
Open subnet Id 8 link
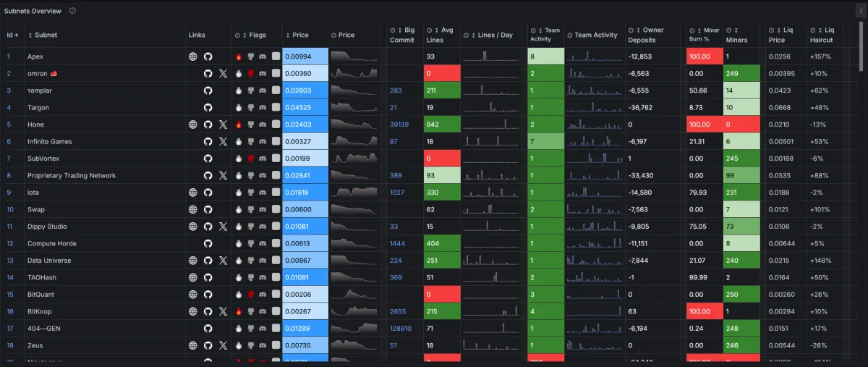(9, 175)
